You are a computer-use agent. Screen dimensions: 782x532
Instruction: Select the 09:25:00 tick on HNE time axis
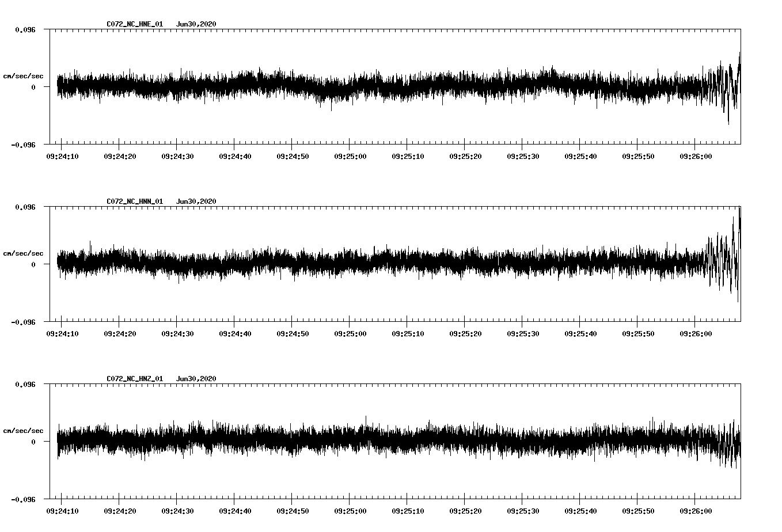pyautogui.click(x=350, y=156)
